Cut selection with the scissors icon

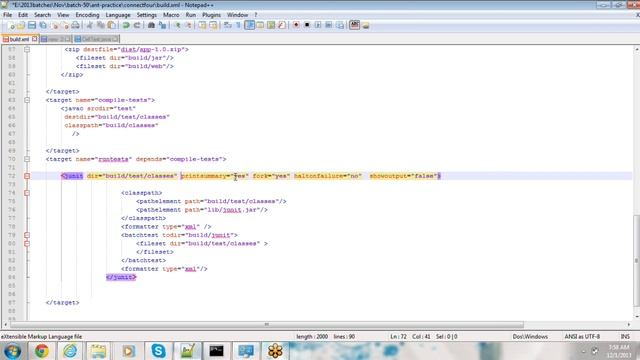(x=90, y=25)
